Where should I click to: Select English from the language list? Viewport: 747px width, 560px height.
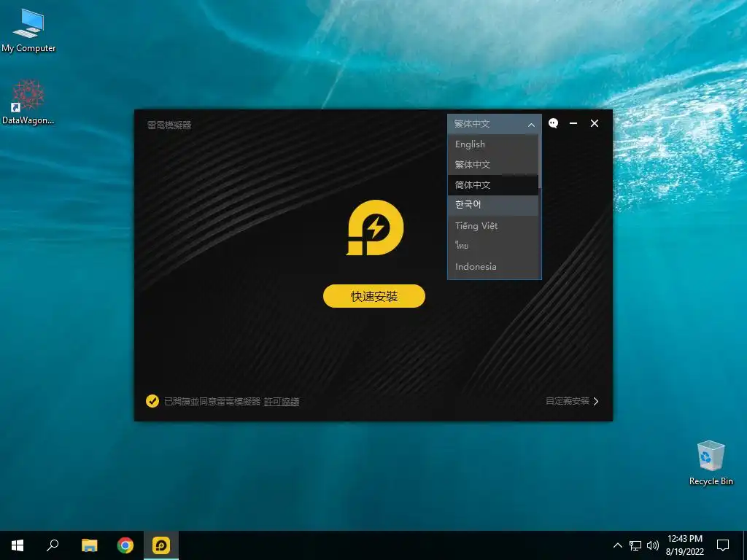(493, 144)
